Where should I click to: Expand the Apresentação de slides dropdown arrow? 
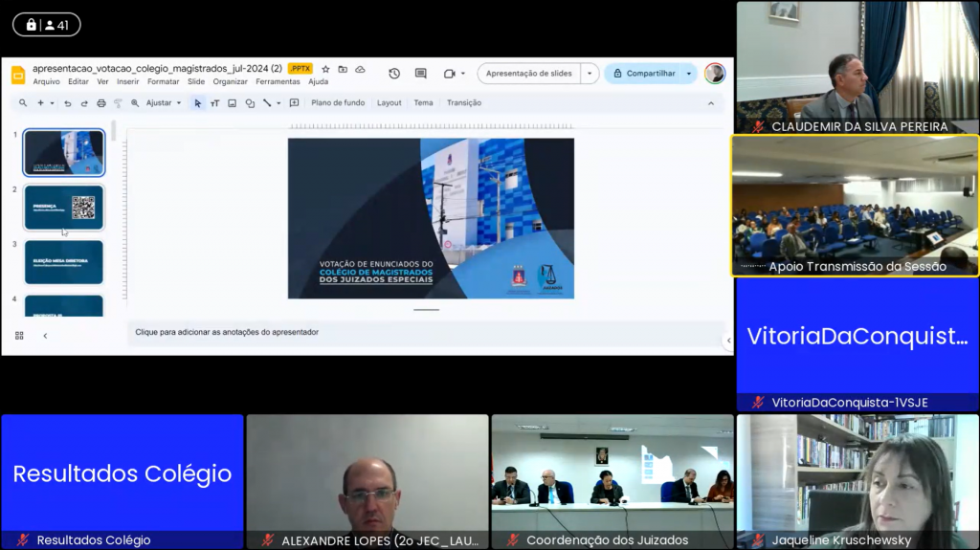tap(590, 74)
